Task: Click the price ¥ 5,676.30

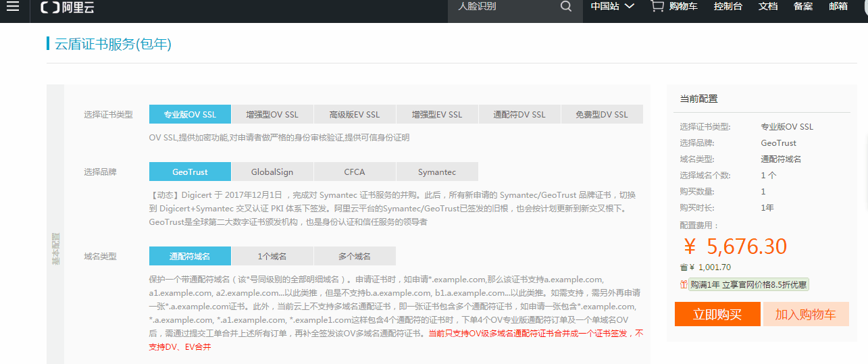Action: [x=736, y=246]
